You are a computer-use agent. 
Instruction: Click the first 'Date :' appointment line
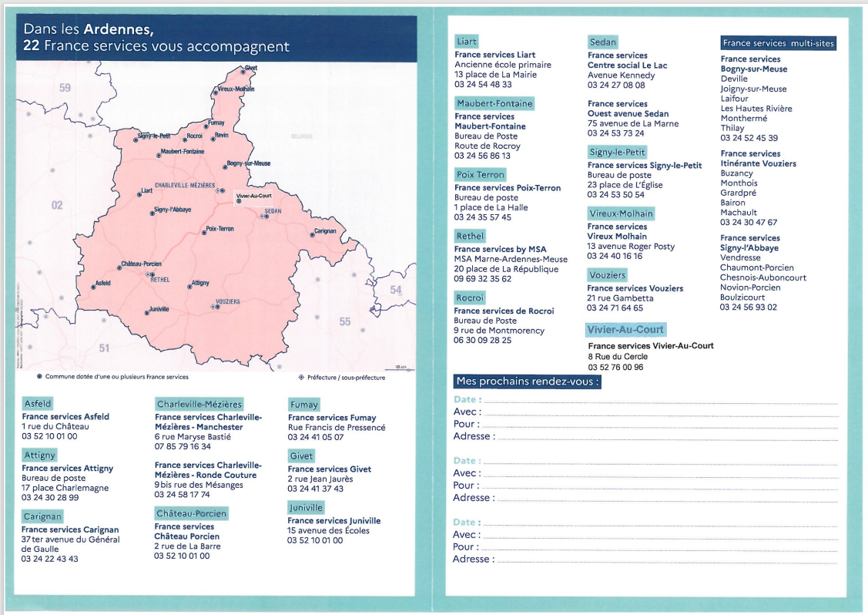pyautogui.click(x=645, y=399)
